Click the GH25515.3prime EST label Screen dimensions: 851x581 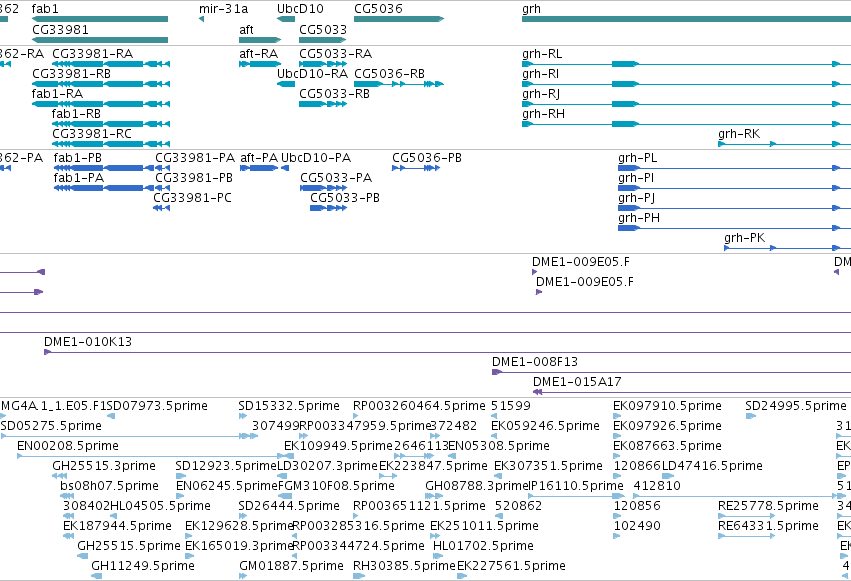click(x=104, y=466)
